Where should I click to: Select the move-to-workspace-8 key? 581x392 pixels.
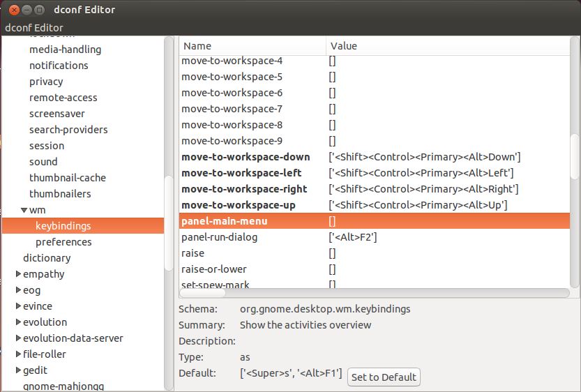pyautogui.click(x=232, y=125)
